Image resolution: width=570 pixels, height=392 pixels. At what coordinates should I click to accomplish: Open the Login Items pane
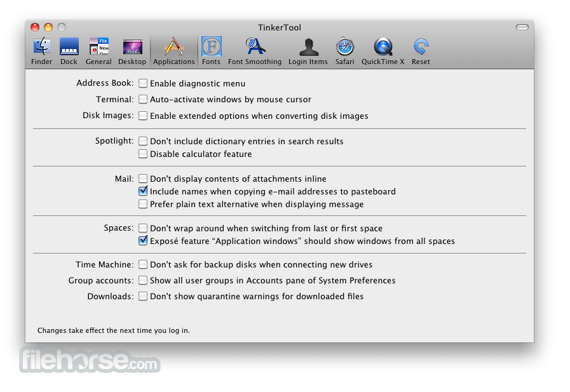click(x=308, y=51)
